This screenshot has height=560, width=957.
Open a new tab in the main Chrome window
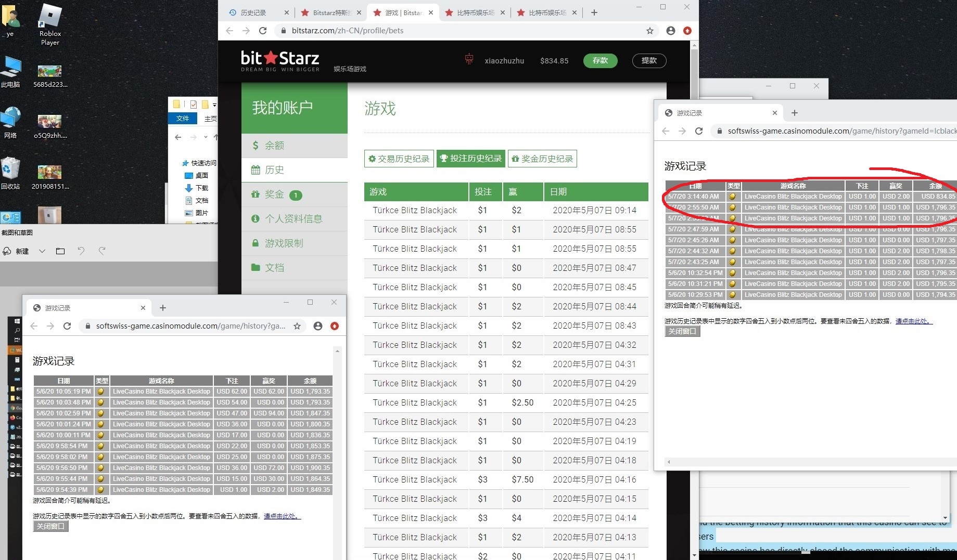point(594,12)
